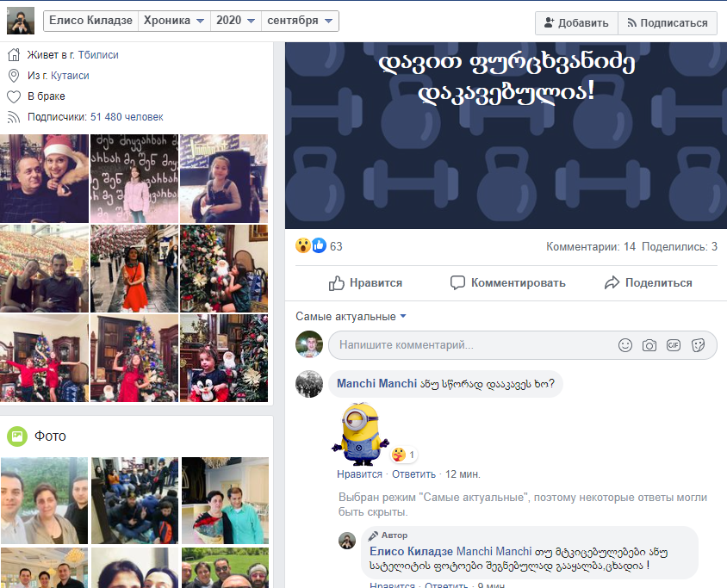The height and width of the screenshot is (588, 727).
Task: Click Комментировать under the post
Action: click(x=507, y=283)
